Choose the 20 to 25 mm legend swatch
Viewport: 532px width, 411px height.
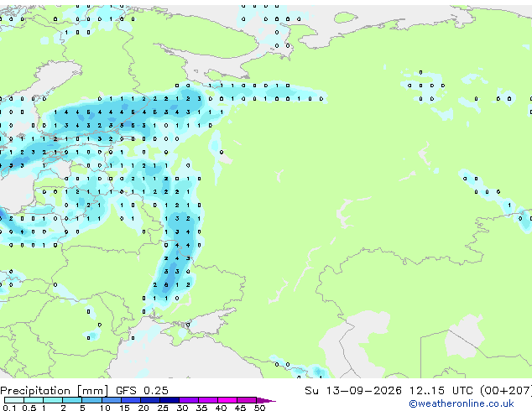[149, 400]
